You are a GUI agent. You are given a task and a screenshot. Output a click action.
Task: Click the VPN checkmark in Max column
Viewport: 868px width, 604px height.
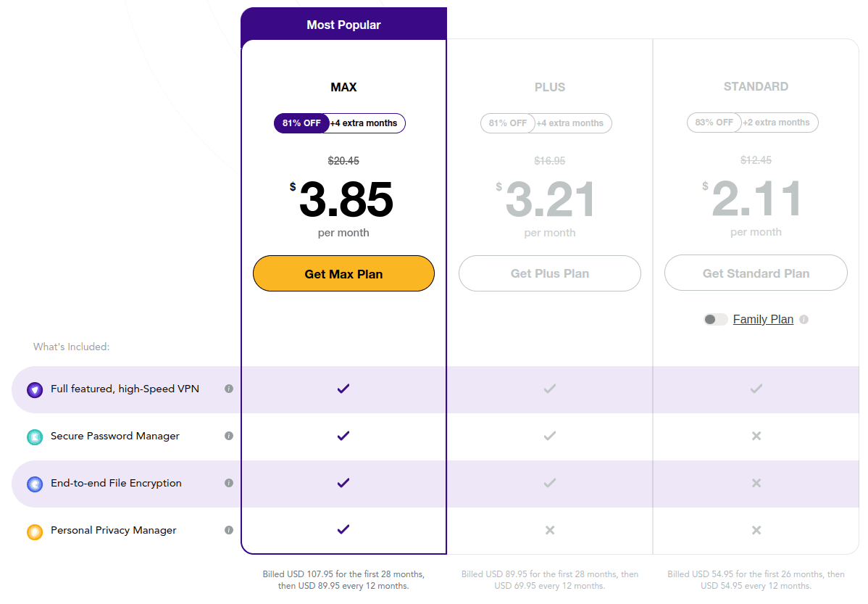tap(343, 389)
